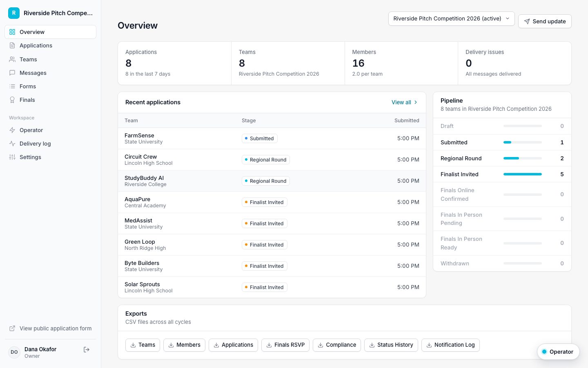Export the Members CSV

(x=184, y=345)
